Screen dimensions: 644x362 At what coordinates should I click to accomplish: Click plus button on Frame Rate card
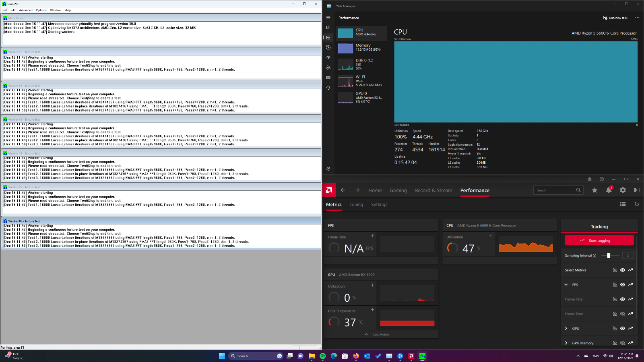[x=372, y=236]
